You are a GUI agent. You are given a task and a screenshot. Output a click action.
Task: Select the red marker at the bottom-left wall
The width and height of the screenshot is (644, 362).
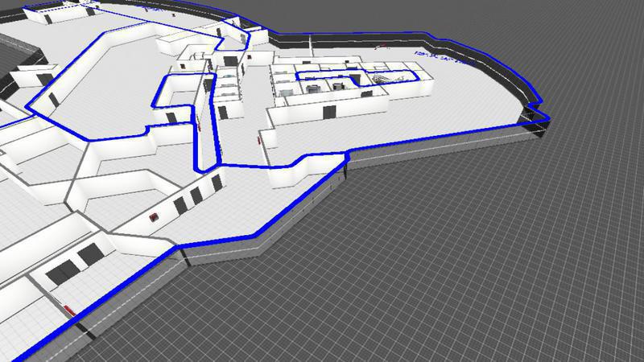(68, 310)
